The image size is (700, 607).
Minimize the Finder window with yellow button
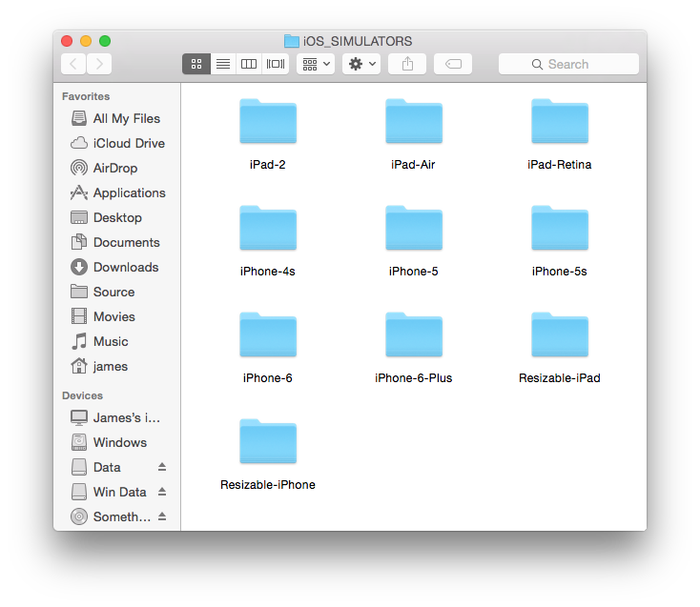coord(86,41)
